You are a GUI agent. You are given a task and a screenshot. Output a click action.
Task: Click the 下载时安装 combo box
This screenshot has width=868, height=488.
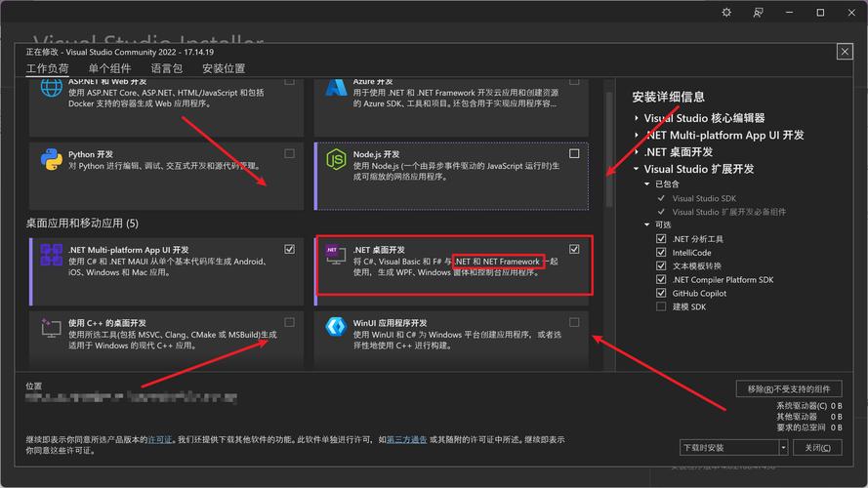click(x=733, y=448)
